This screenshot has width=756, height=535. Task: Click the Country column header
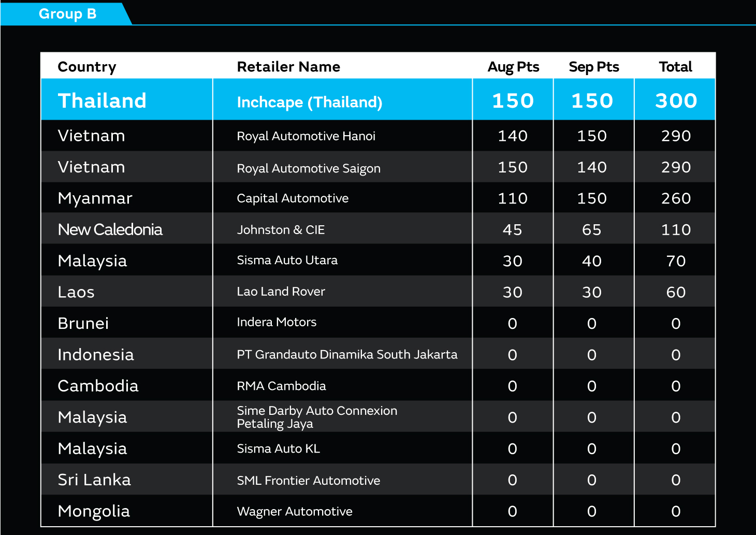[87, 67]
